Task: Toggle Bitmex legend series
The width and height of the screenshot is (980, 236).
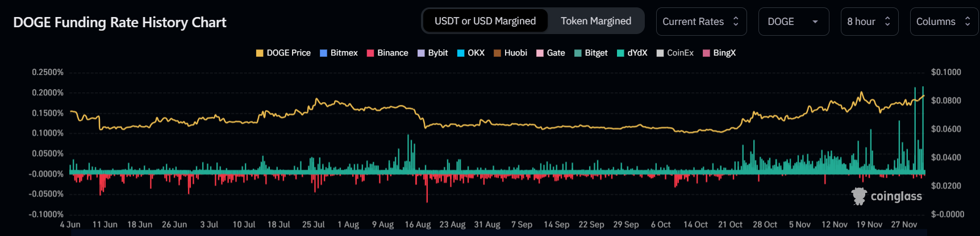Action: coord(339,53)
